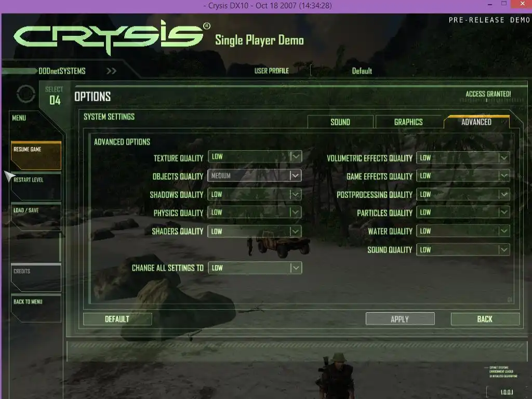Open the Postprocessing Quality dropdown

click(463, 194)
